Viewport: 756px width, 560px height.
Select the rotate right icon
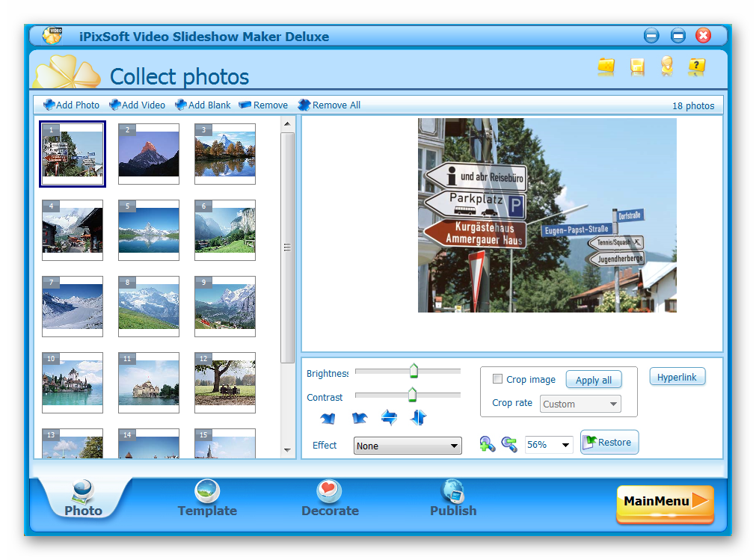[x=360, y=417]
